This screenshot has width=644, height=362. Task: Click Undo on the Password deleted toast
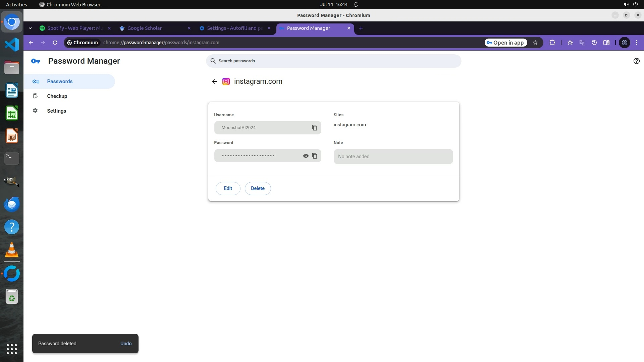[126, 344]
